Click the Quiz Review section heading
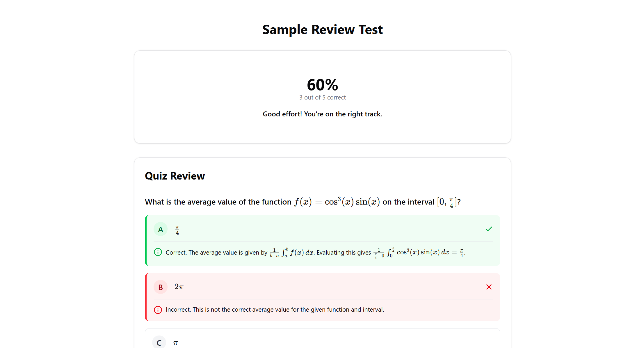 point(175,176)
